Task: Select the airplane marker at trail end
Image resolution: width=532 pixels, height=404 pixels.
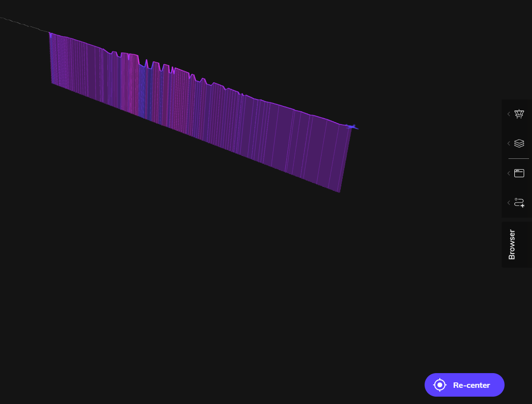Action: click(352, 127)
